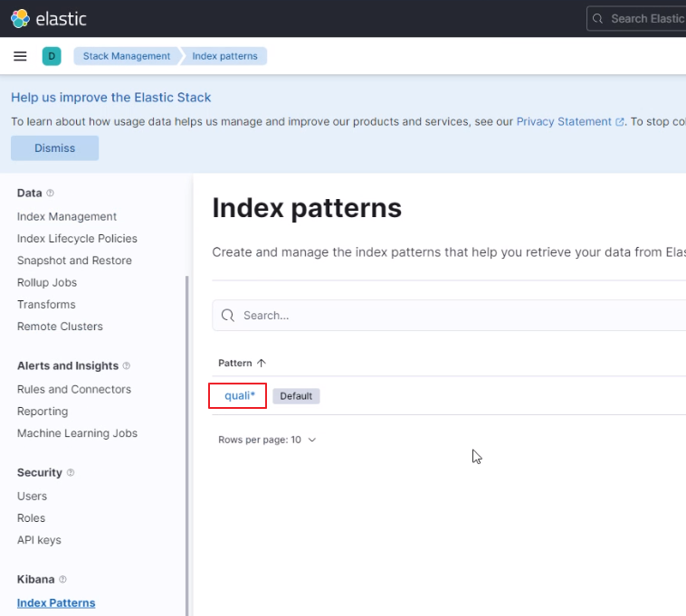Open Rows per page dropdown
This screenshot has width=686, height=616.
click(x=267, y=440)
